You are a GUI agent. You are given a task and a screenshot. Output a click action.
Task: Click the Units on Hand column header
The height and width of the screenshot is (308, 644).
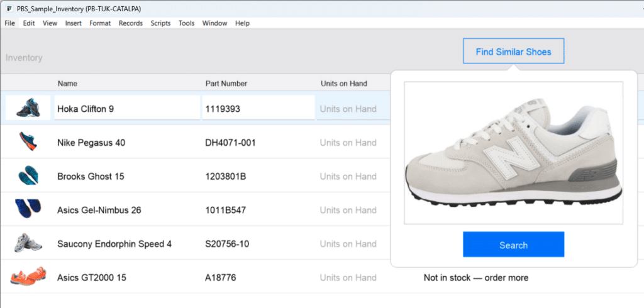[x=344, y=84]
